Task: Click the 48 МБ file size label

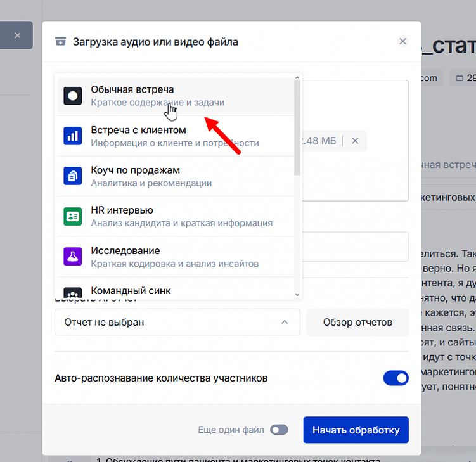Action: pos(319,141)
